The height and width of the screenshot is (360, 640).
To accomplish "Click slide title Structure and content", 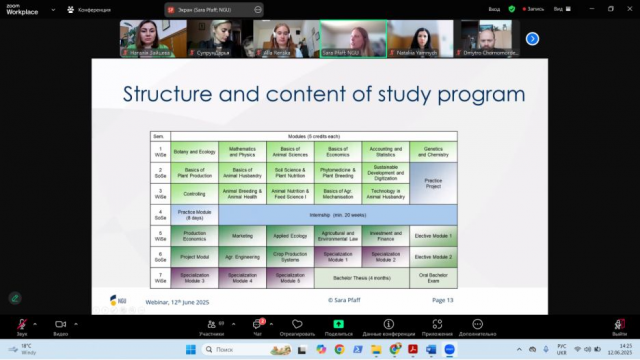I will pos(324,94).
